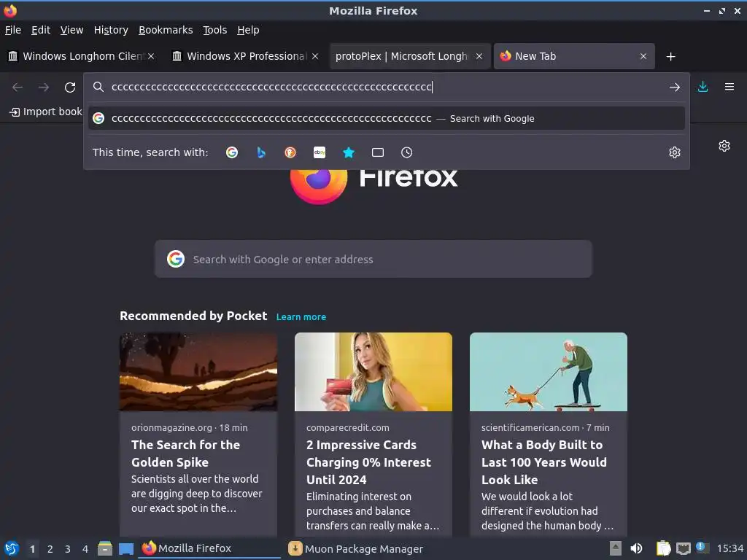747x560 pixels.
Task: Click the Go arrow in the address bar
Action: [675, 87]
